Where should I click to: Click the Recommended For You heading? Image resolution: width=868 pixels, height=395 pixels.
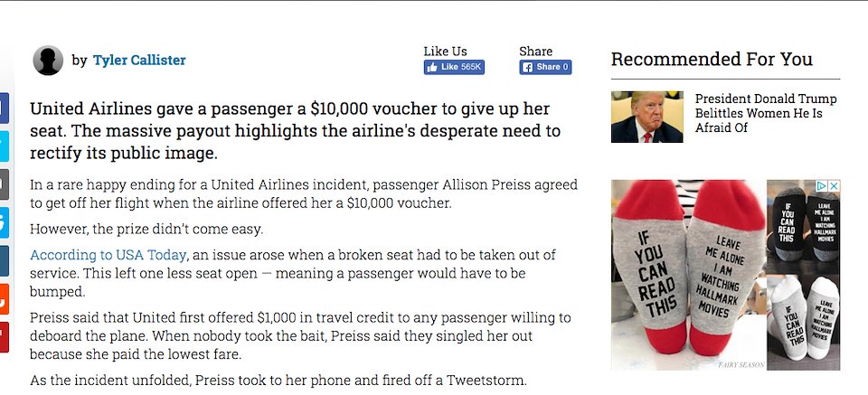pyautogui.click(x=712, y=59)
